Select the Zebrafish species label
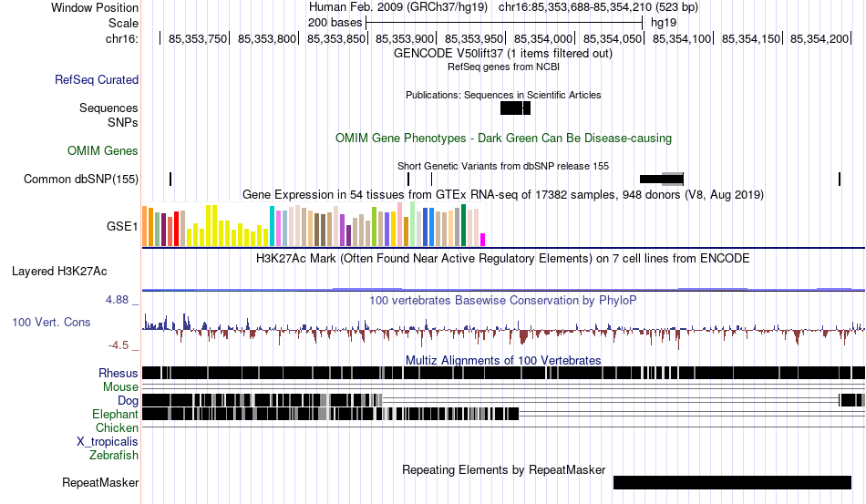The width and height of the screenshot is (866, 504). [x=114, y=455]
